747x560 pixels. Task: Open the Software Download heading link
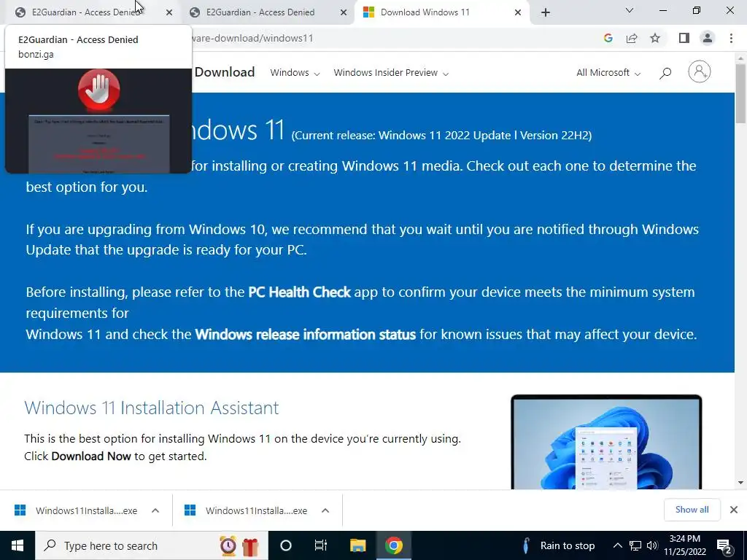(225, 72)
